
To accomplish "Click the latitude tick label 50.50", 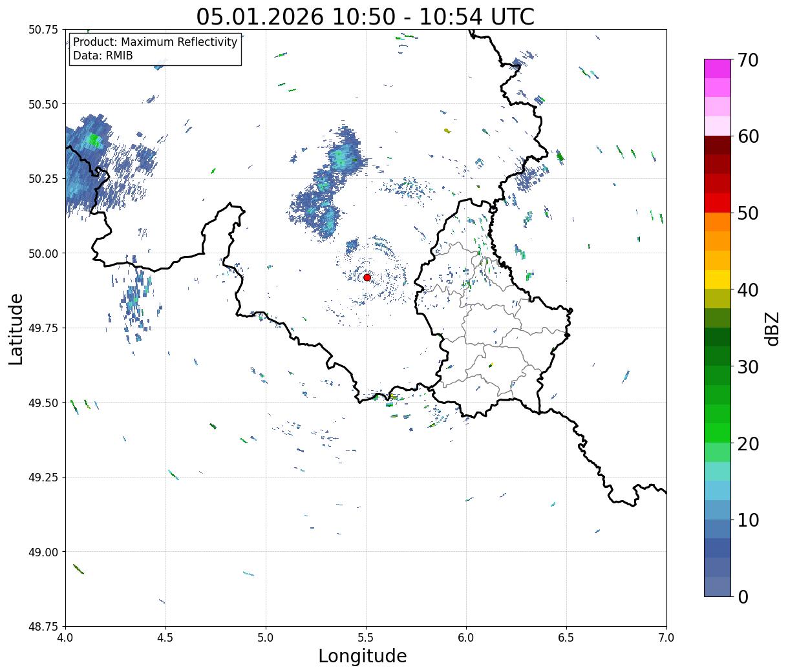I will (x=43, y=104).
